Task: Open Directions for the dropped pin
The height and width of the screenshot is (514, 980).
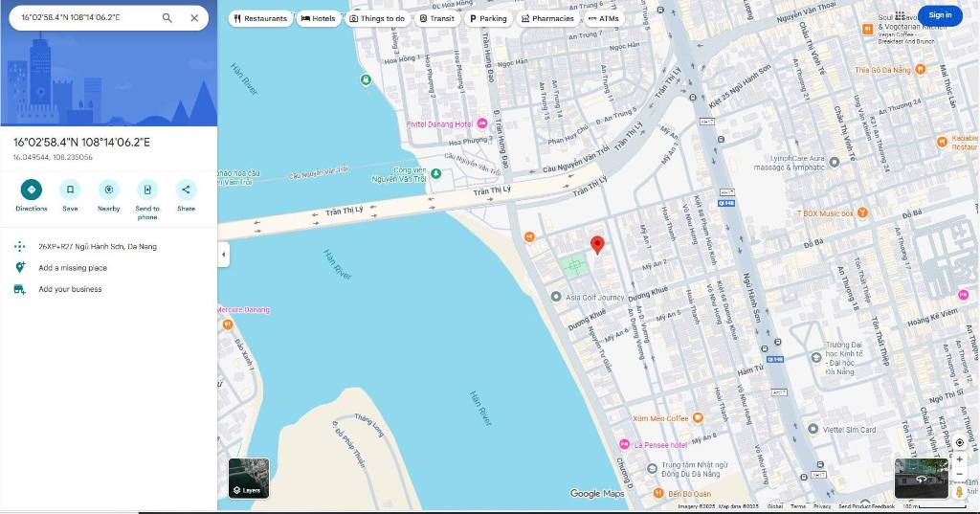Action: 31,190
